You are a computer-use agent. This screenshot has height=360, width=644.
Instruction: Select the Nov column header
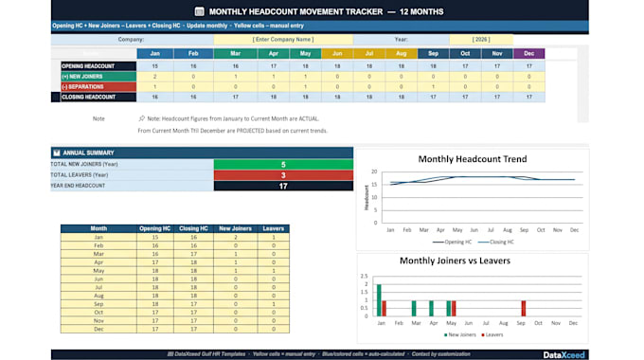[497, 53]
